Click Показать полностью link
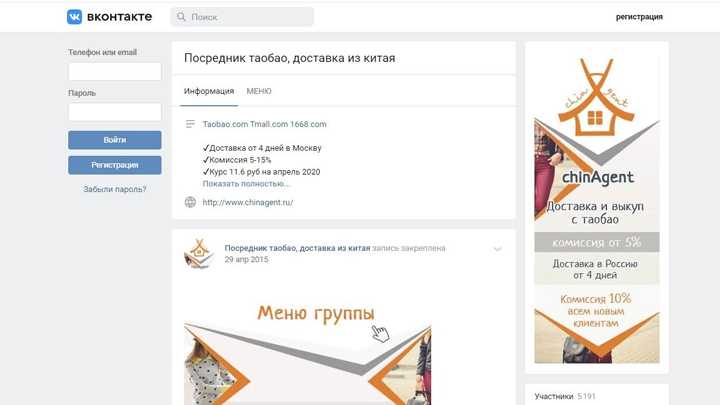Screen dimensions: 720x405 click(x=246, y=184)
